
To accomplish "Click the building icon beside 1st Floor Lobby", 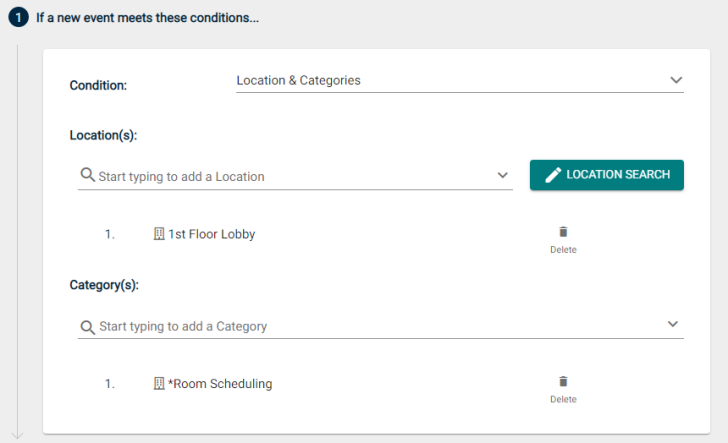I will click(159, 234).
